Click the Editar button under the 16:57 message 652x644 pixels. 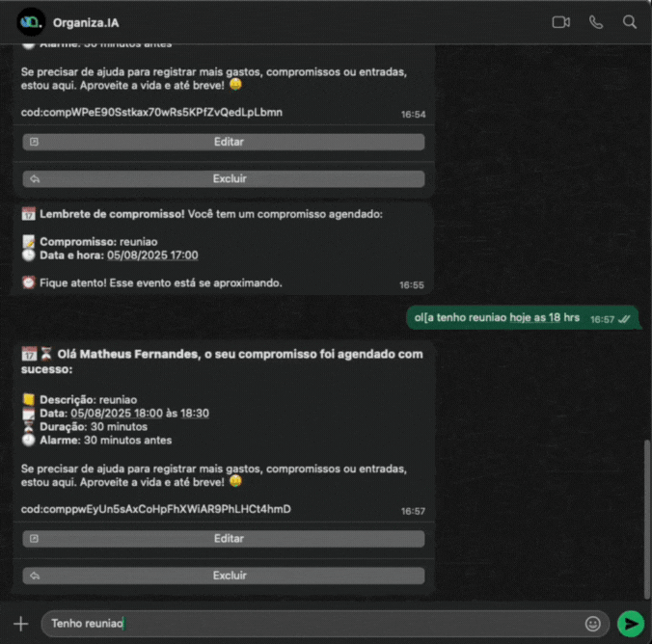point(224,539)
